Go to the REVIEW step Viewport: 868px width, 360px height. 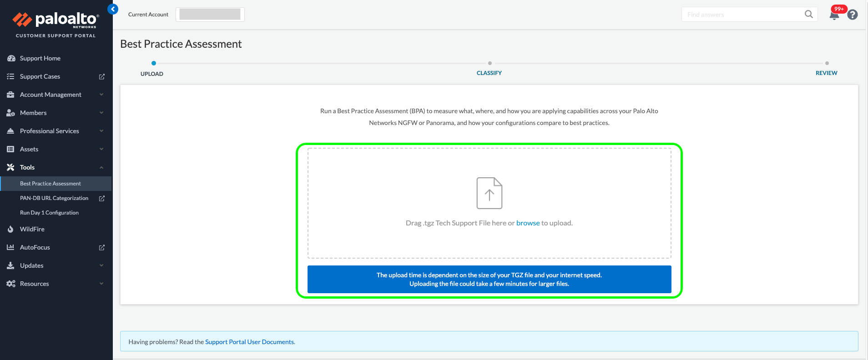click(x=826, y=73)
